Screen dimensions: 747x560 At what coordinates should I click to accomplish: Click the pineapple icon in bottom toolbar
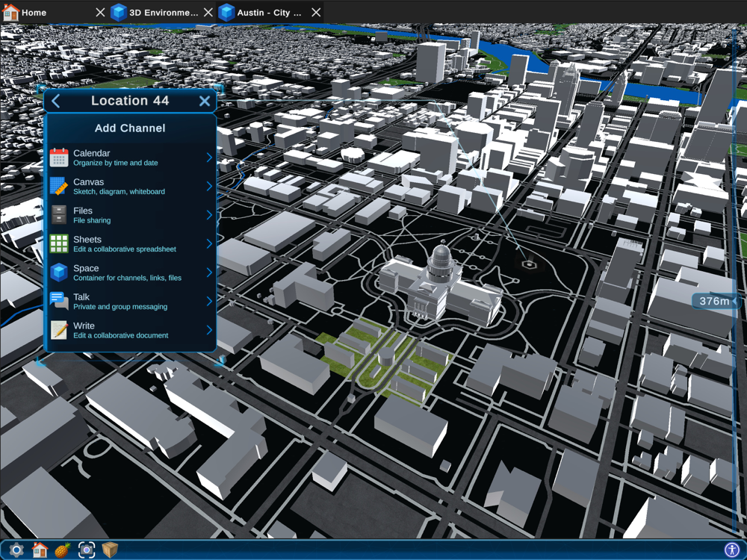pyautogui.click(x=63, y=550)
